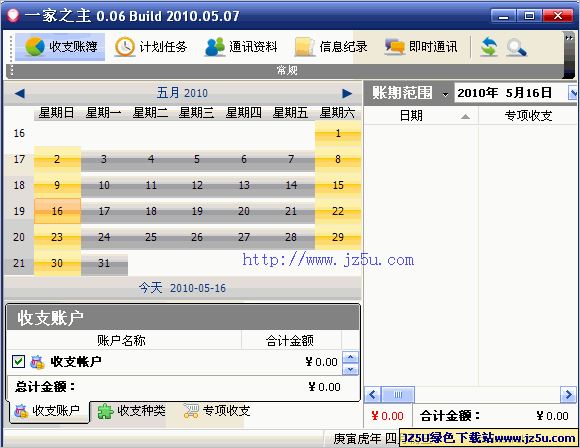580x448 pixels.
Task: Open the 账期范围 dropdown arrow
Action: tap(445, 94)
